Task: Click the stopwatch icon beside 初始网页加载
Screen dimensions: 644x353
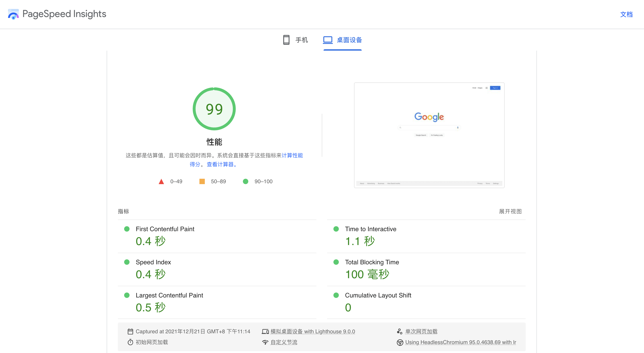Action: pyautogui.click(x=130, y=342)
